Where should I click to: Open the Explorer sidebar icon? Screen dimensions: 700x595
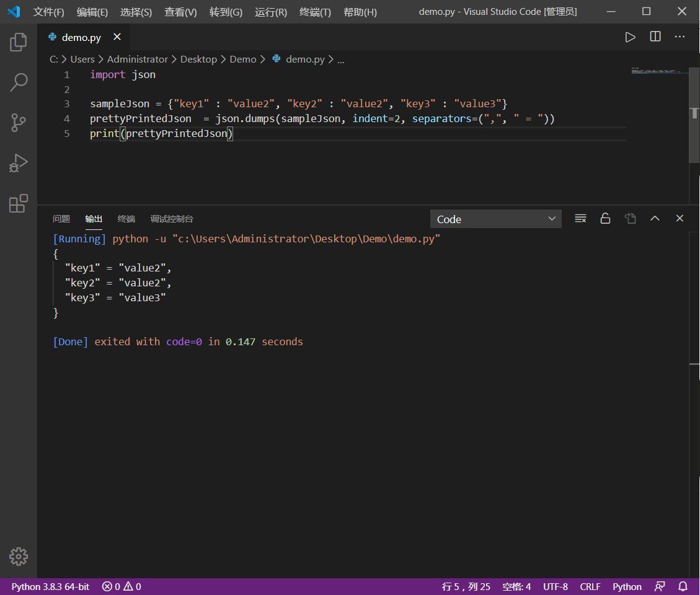(x=18, y=41)
